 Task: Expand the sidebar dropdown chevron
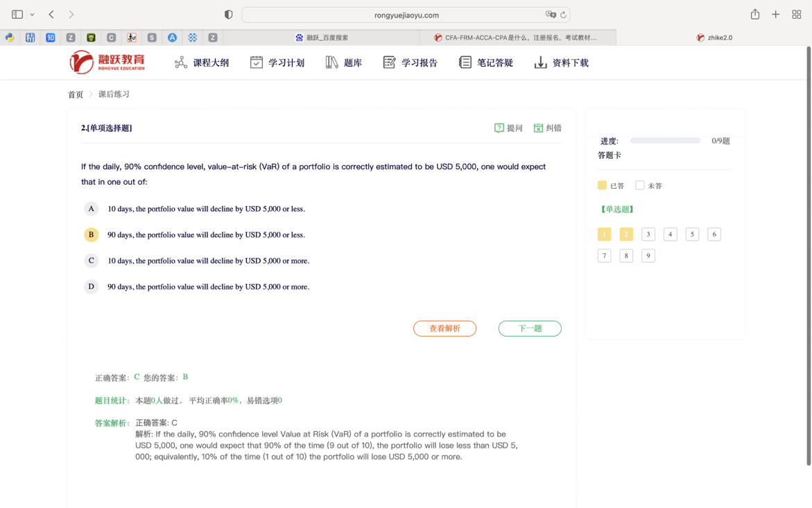point(32,15)
